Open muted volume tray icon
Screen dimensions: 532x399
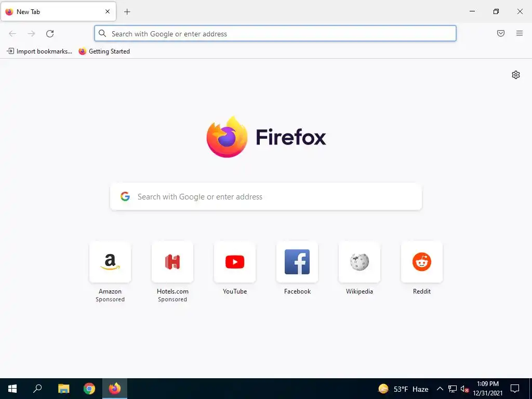(464, 389)
